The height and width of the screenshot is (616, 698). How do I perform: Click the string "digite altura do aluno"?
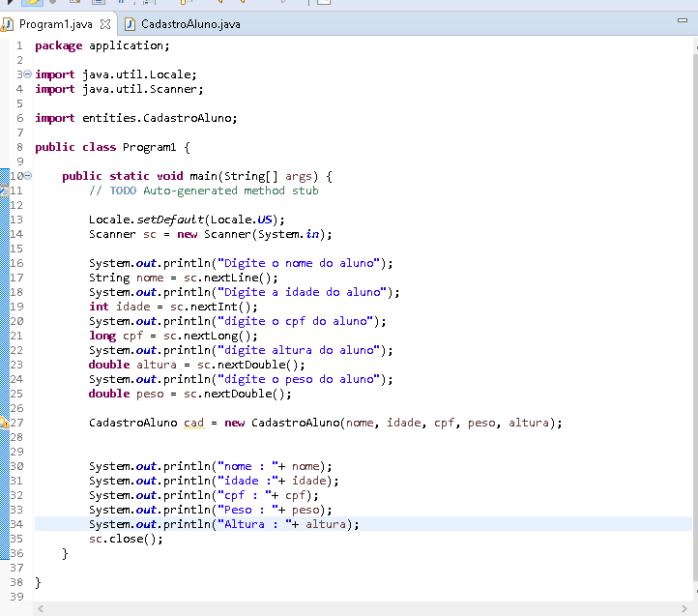tap(299, 350)
